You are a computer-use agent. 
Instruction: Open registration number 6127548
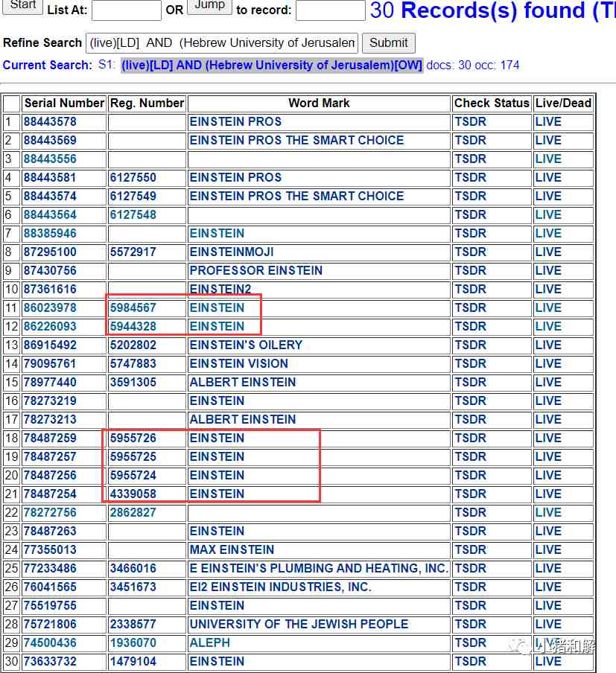[133, 214]
